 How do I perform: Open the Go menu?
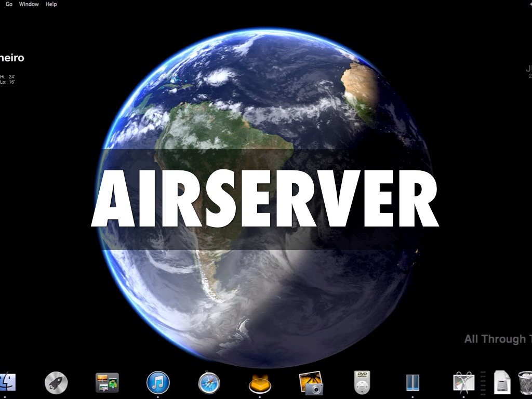point(9,4)
